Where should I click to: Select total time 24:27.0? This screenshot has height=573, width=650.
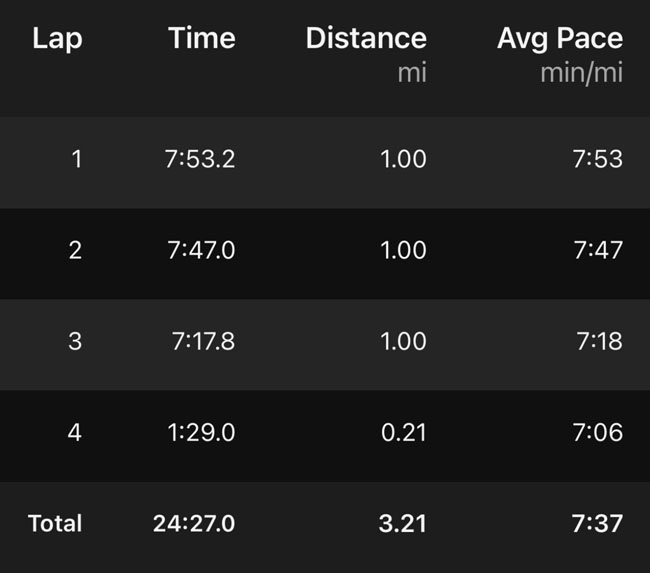point(194,523)
